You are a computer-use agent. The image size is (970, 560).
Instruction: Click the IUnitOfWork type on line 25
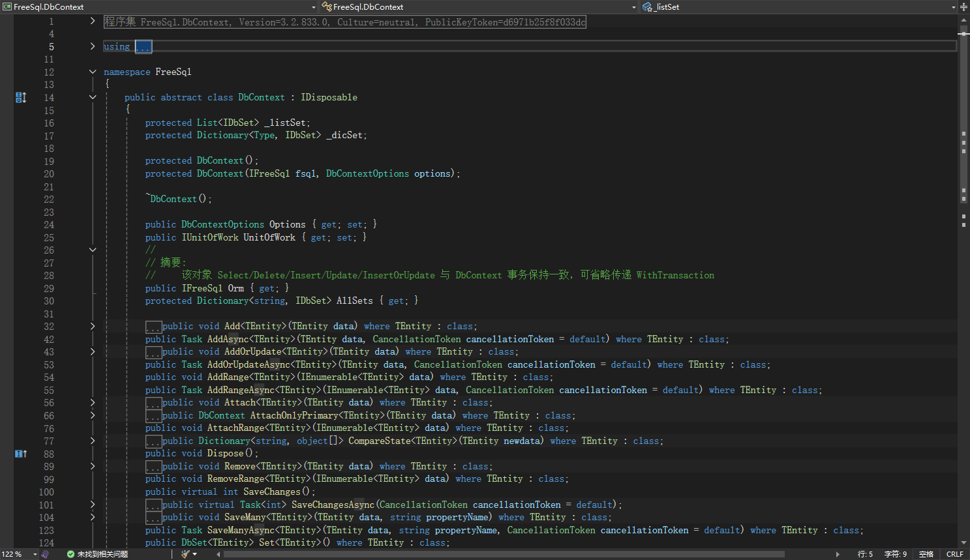[x=210, y=237]
